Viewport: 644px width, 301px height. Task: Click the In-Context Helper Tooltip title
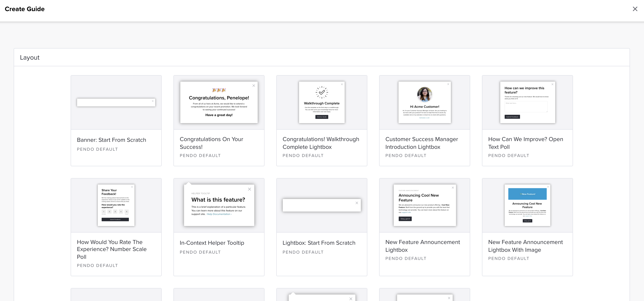pos(212,243)
